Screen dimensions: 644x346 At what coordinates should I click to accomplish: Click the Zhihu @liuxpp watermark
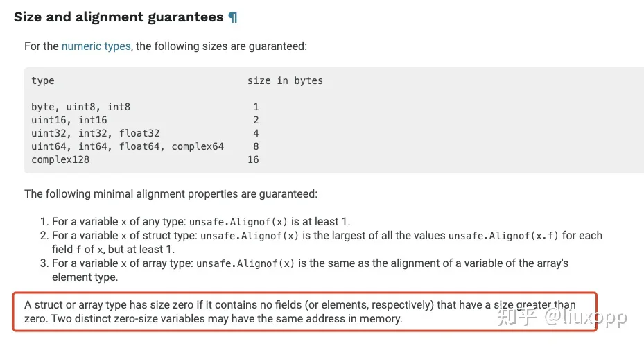(x=562, y=317)
